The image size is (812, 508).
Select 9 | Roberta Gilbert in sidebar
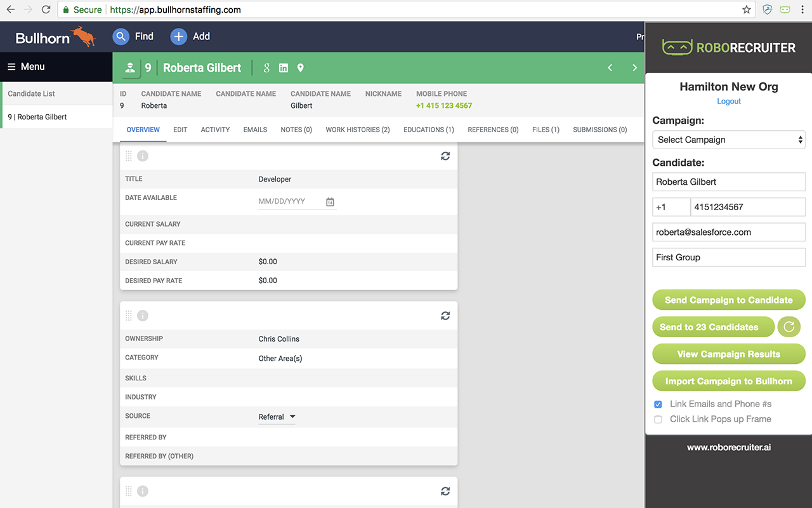pos(57,117)
